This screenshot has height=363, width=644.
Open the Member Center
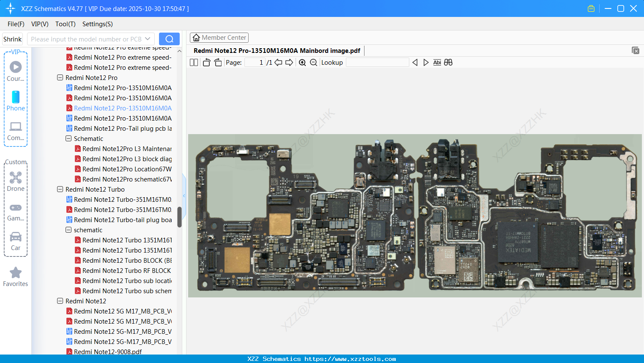point(219,37)
